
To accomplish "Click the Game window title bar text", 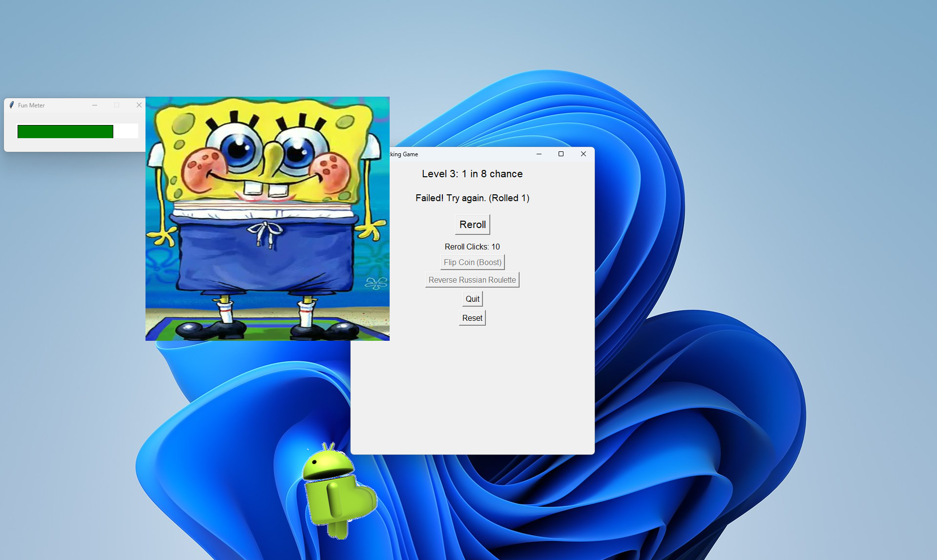I will (x=404, y=154).
